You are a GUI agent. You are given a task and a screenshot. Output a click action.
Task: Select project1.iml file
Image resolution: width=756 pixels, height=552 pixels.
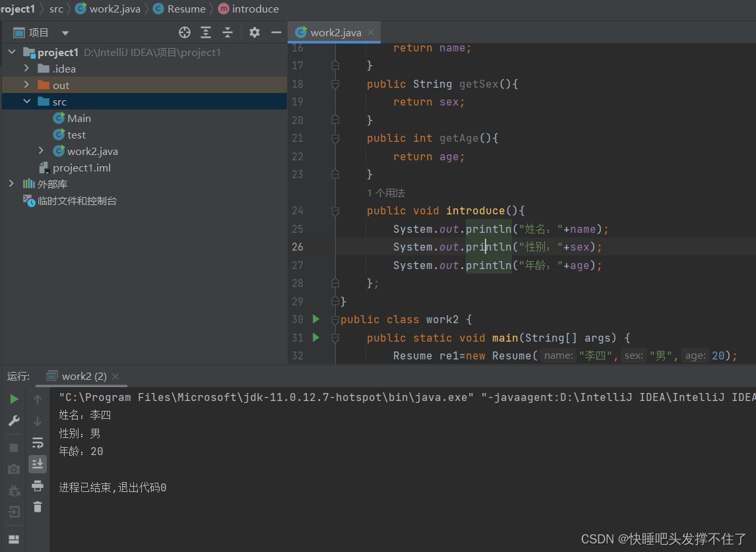(x=75, y=168)
